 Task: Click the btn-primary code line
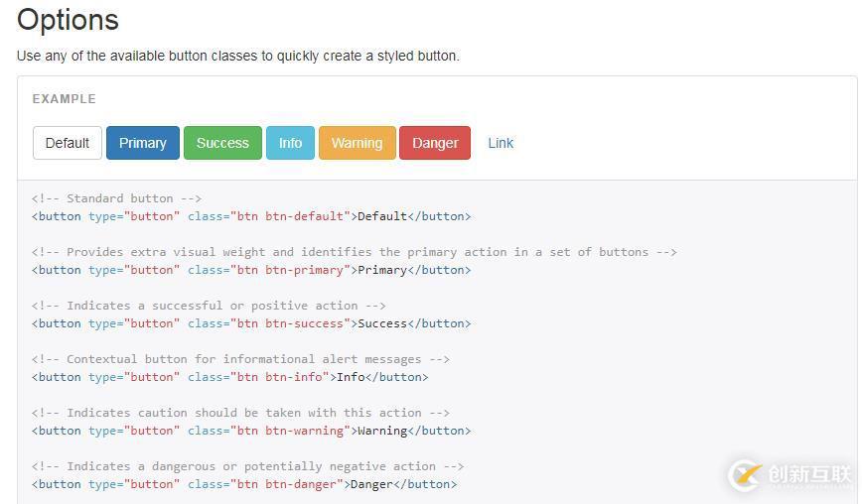[x=251, y=270]
